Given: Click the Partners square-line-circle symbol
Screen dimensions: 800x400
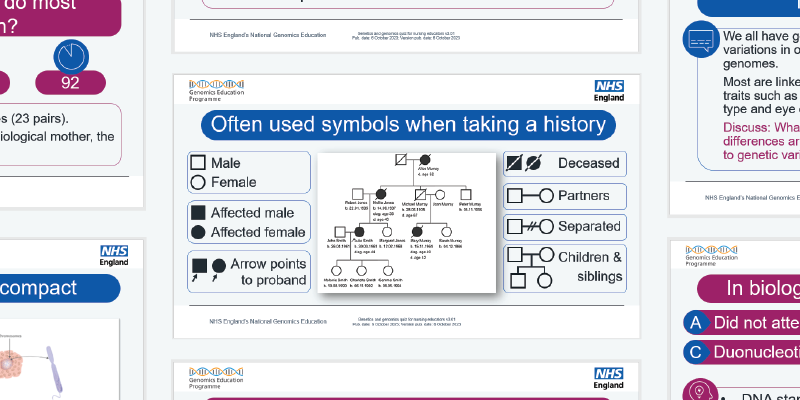Looking at the screenshot, I should (530, 196).
